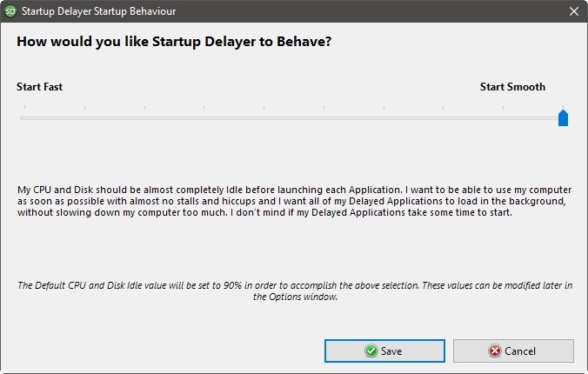Click the Start Fast label

pos(39,87)
